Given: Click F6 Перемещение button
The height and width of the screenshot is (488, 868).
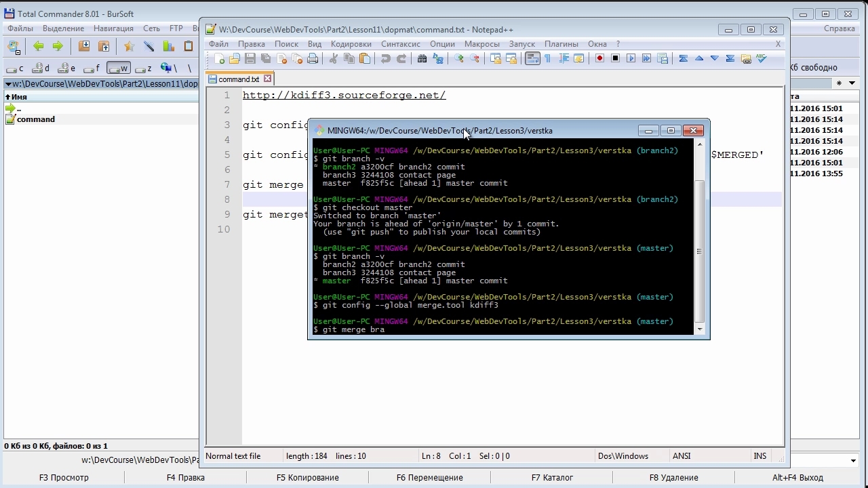Looking at the screenshot, I should (429, 477).
